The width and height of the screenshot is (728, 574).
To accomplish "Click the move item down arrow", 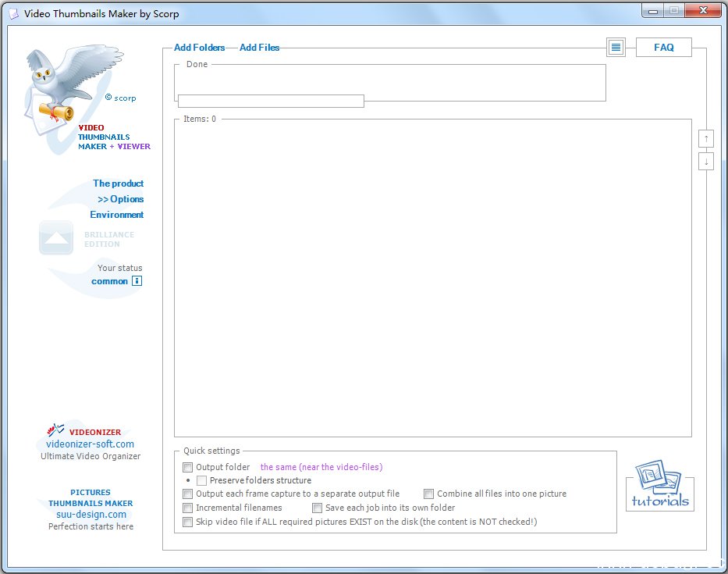I will pyautogui.click(x=705, y=162).
